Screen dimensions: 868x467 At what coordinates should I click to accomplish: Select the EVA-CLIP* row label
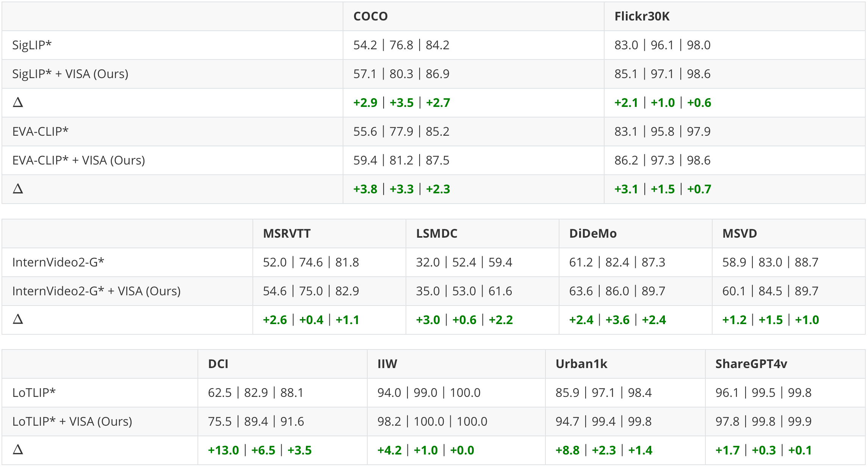pos(40,132)
